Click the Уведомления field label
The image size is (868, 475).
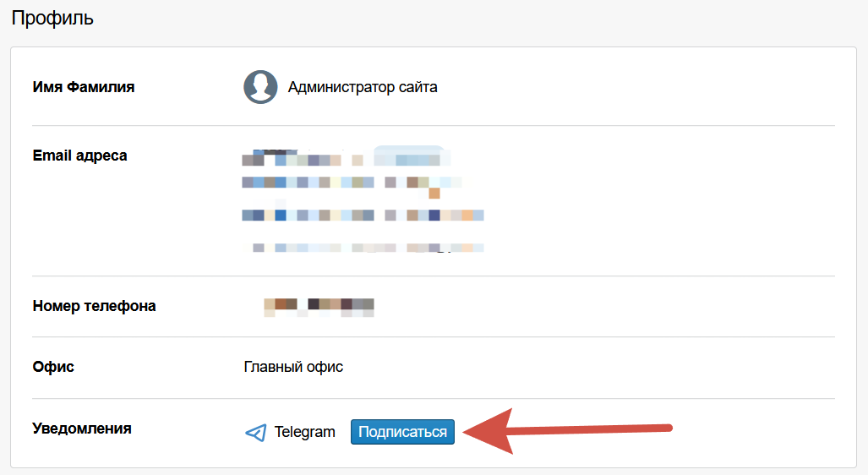pos(82,429)
